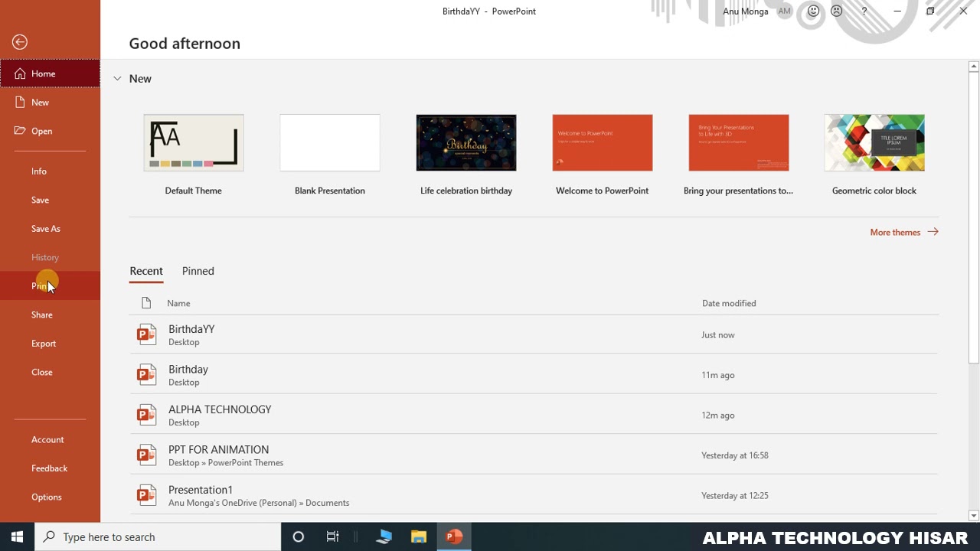
Task: Open File Explorer from the taskbar
Action: [418, 536]
